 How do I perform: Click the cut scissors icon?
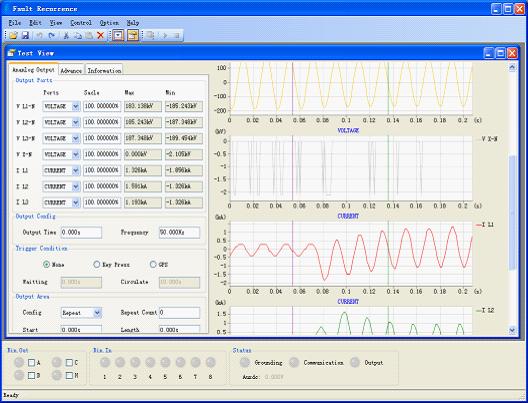click(66, 35)
